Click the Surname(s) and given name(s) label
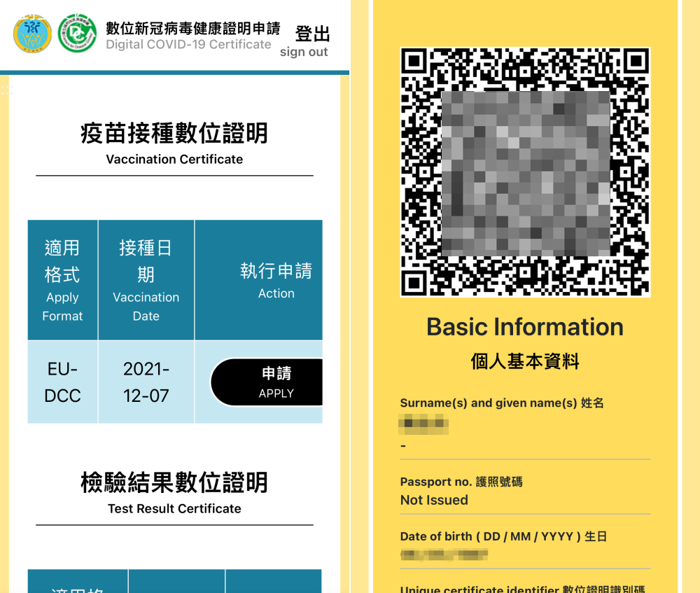This screenshot has height=593, width=700. 502,403
